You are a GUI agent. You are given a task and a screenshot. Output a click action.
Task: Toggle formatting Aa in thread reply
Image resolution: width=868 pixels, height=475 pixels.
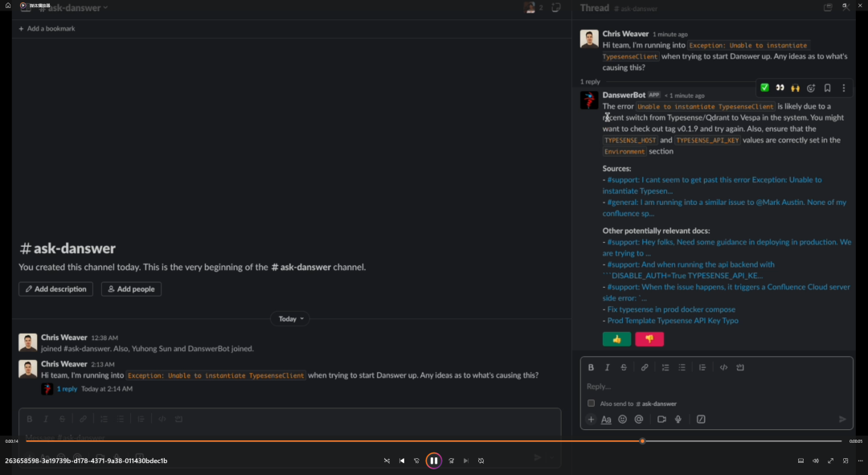tap(606, 419)
